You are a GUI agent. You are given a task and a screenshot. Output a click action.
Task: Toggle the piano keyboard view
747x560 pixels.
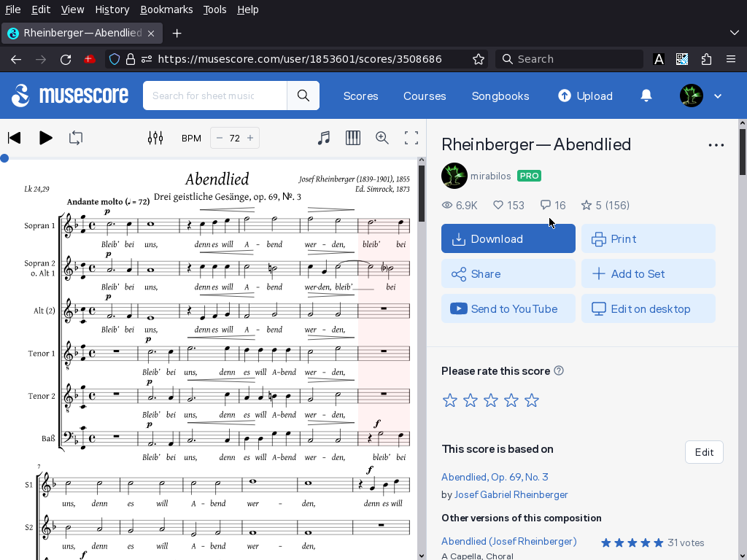pyautogui.click(x=353, y=138)
